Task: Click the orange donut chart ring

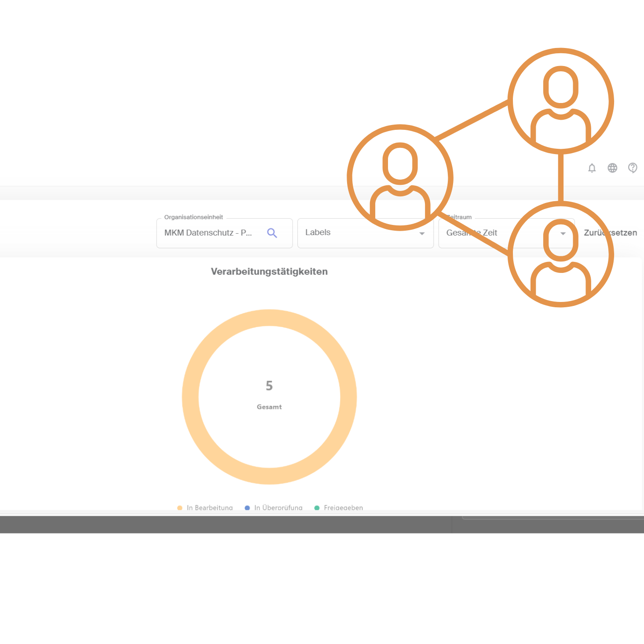Action: [x=190, y=397]
